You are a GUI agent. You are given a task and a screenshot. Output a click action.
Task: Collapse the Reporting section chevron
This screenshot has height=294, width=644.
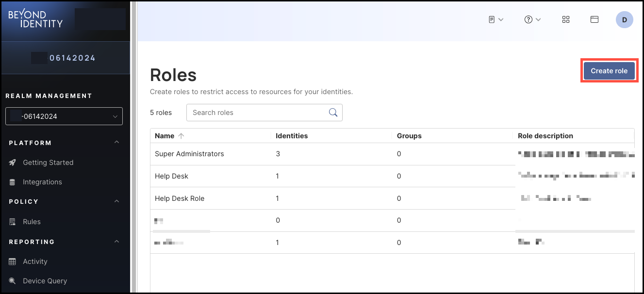[x=116, y=241]
